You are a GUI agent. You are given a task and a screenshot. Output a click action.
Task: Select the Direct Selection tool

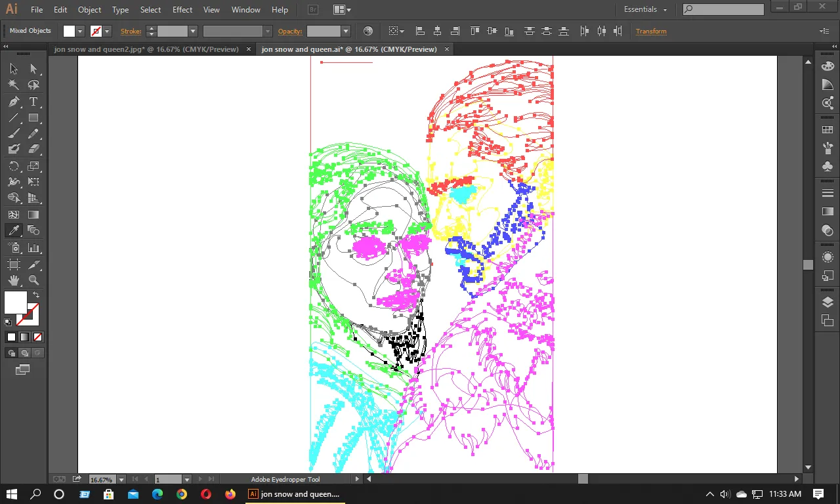[33, 69]
